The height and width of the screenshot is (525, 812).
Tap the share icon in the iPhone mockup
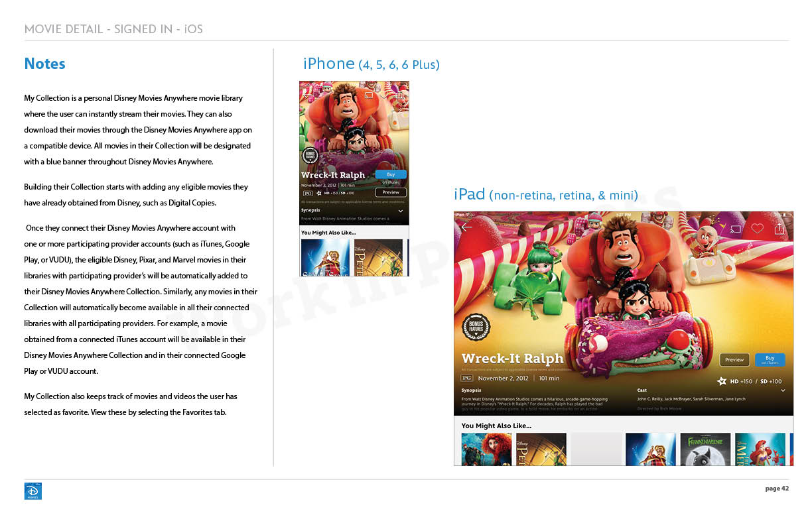[x=400, y=95]
